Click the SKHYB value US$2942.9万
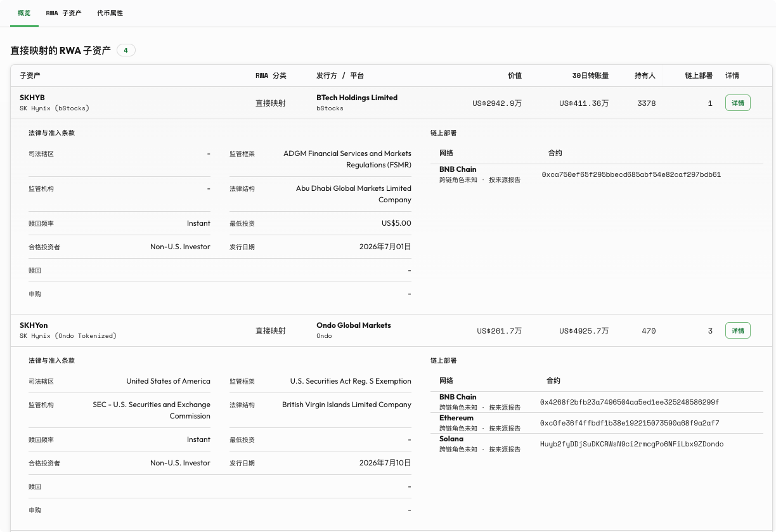Viewport: 776px width, 532px height. coord(497,103)
